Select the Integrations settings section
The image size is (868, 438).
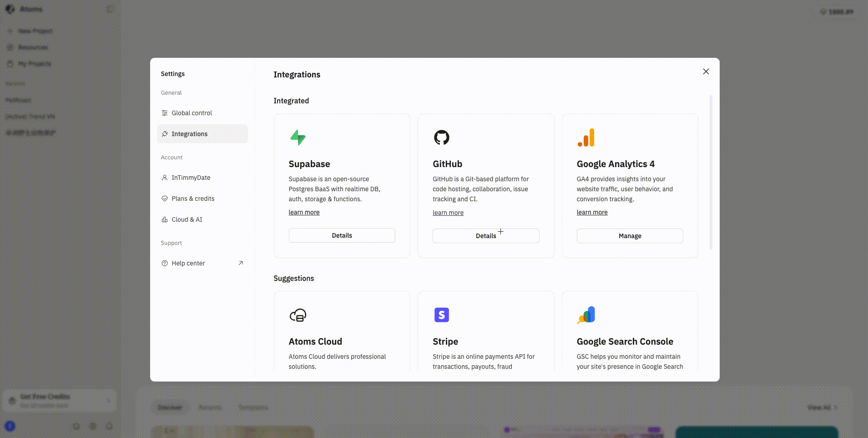point(202,133)
